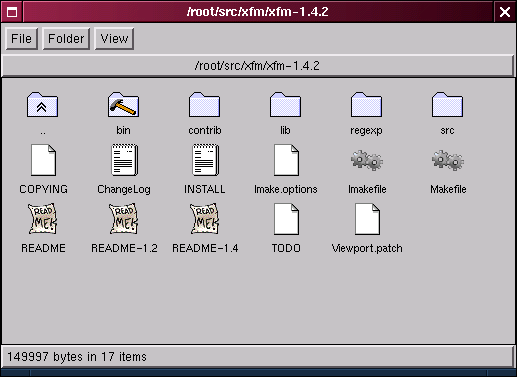Select the INSTALL notepad icon
This screenshot has height=377, width=517.
[205, 160]
